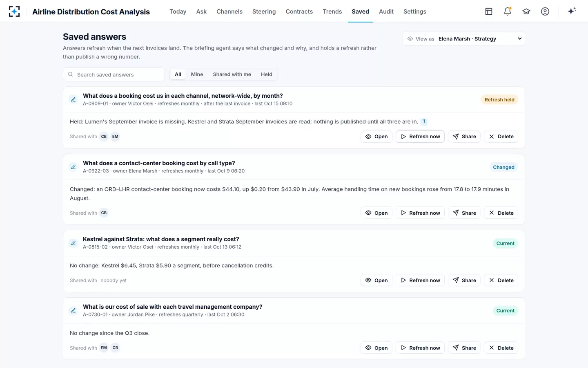Switch to the Channels tab
The width and height of the screenshot is (588, 368).
click(x=229, y=11)
